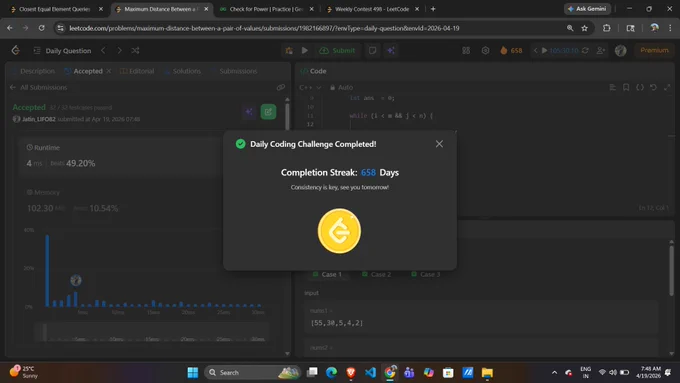This screenshot has width=680, height=383.
Task: Open File Explorer from taskbar
Action: pyautogui.click(x=487, y=373)
